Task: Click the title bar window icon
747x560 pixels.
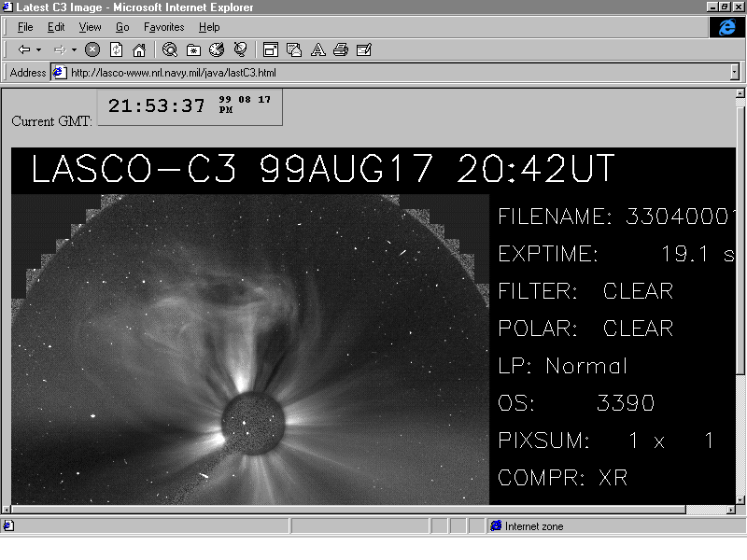Action: 7,7
